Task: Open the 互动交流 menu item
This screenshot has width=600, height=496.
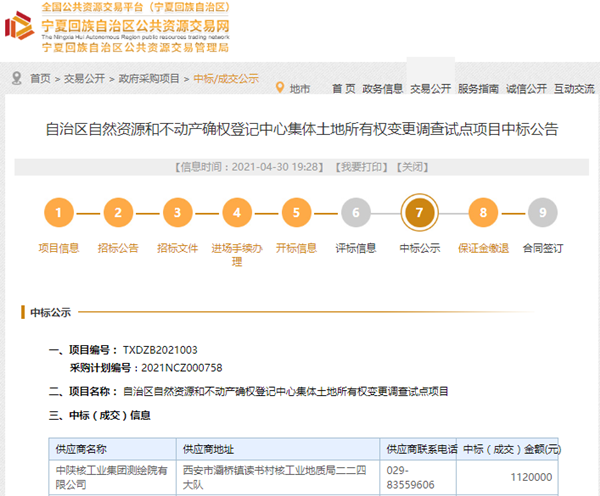Action: click(574, 88)
